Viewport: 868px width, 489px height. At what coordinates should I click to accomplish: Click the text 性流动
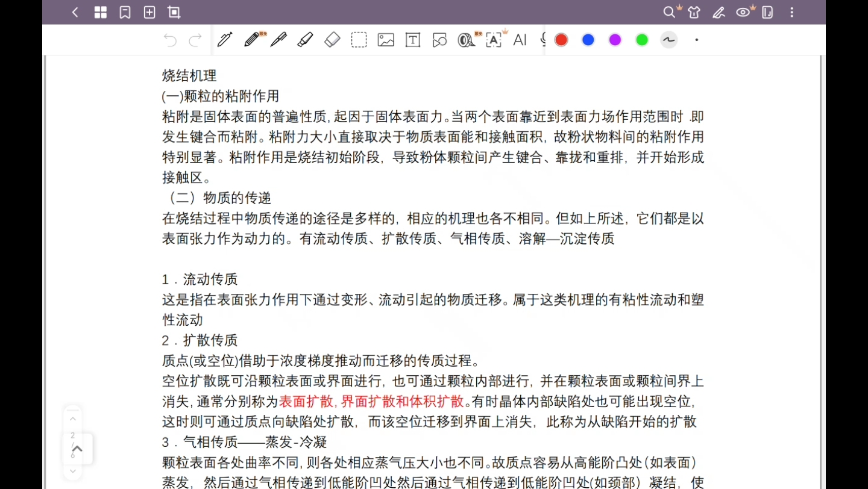(x=183, y=320)
